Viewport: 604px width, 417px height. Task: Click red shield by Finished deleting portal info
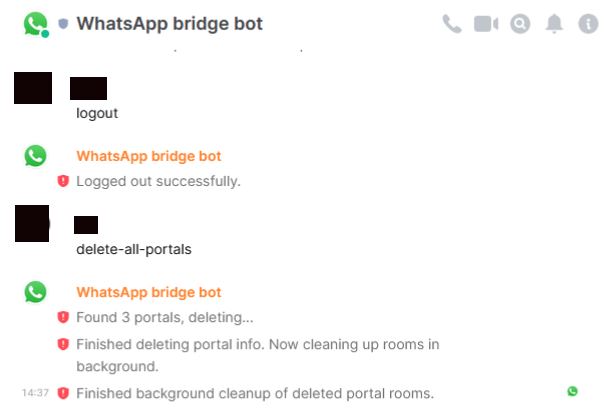click(x=63, y=344)
